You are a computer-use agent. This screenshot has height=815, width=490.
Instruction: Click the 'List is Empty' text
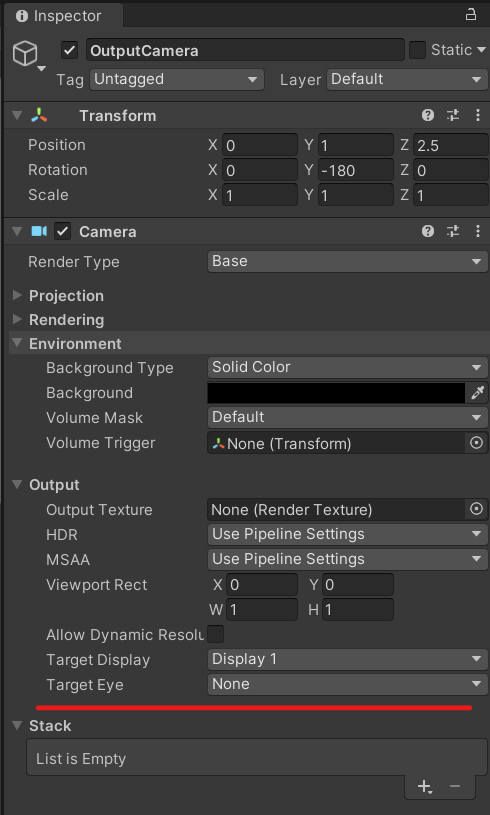pyautogui.click(x=81, y=759)
